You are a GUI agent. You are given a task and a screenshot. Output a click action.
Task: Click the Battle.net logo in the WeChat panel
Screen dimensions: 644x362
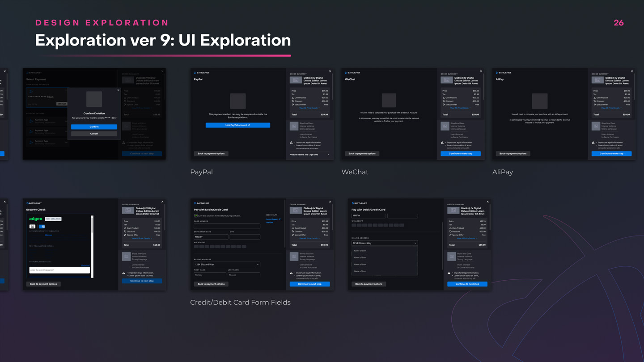tap(353, 72)
